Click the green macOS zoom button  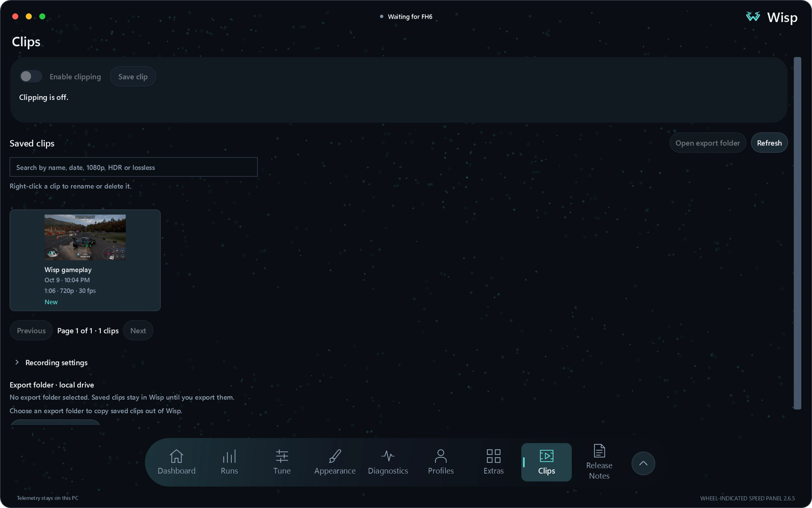pos(42,16)
